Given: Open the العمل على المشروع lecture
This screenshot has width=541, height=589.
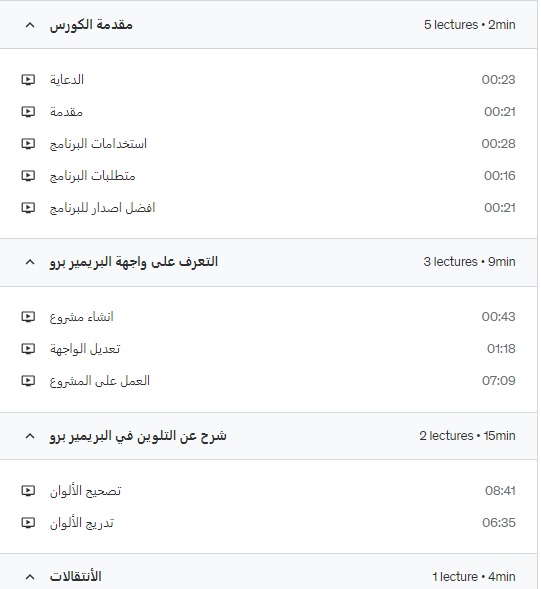Looking at the screenshot, I should pos(100,381).
